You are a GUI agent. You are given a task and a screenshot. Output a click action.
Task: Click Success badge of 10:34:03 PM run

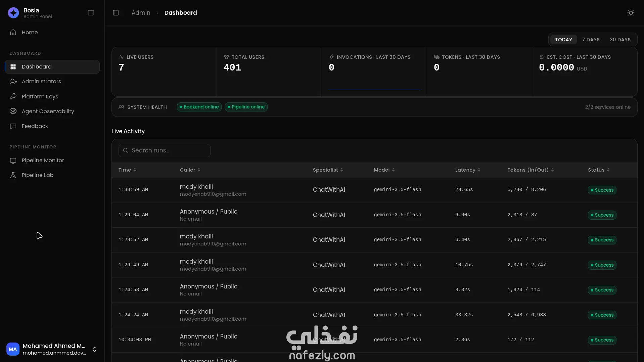(x=602, y=340)
